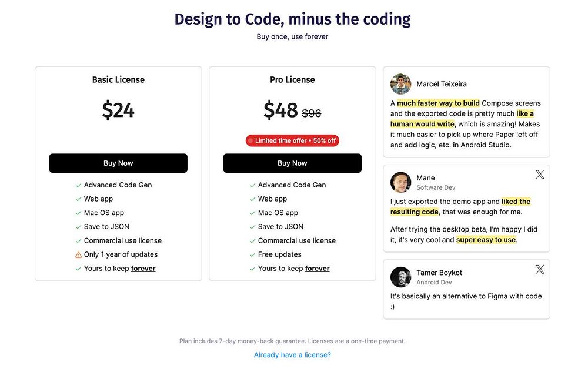Click the underlined forever in the Pro License
The image size is (588, 379).
click(318, 269)
